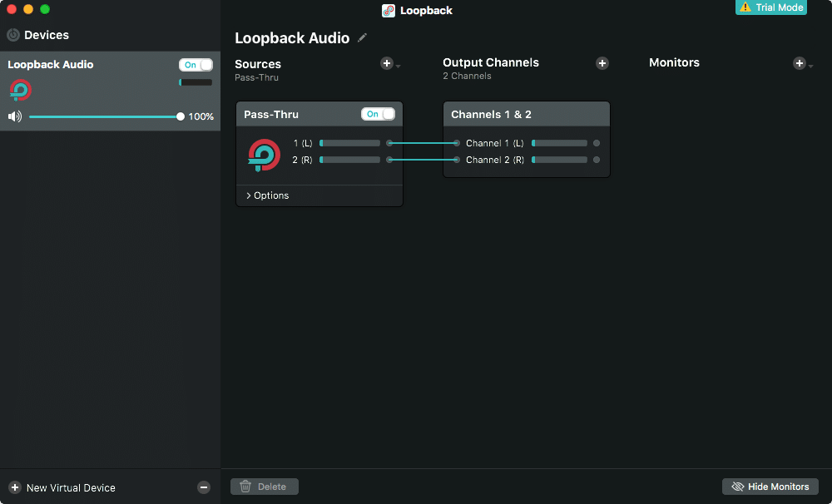Click the Loopback Audio device icon in the sidebar
The width and height of the screenshot is (832, 504).
click(x=20, y=90)
